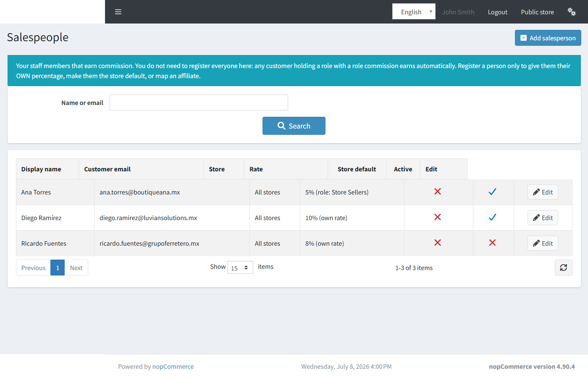The image size is (588, 378).
Task: Click the 10% (own rate) cell
Action: (352, 218)
